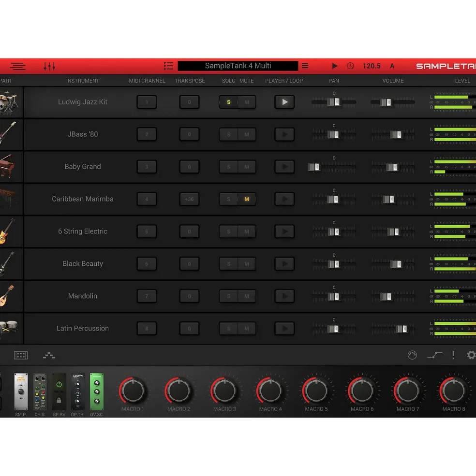Open MIDI channel selector for Black Beauty
476x476 pixels.
pos(147,264)
